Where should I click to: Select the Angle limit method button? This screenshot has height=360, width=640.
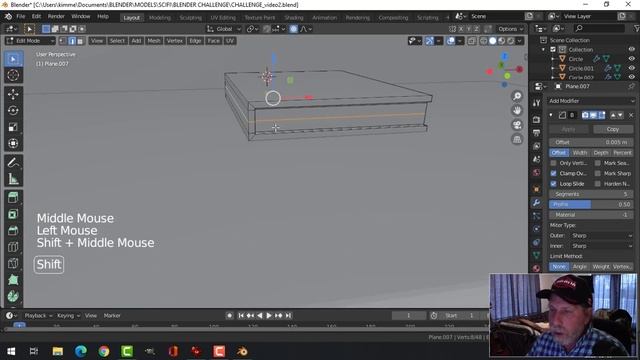click(x=580, y=267)
